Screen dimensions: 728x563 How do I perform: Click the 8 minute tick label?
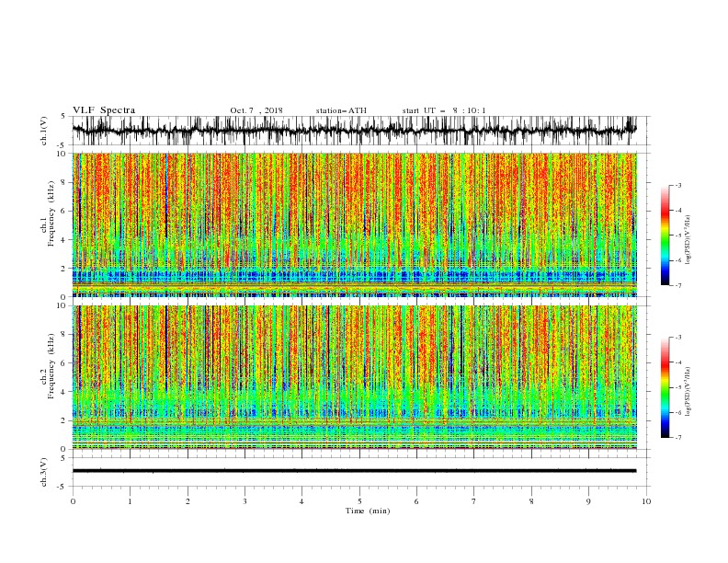[x=531, y=501]
